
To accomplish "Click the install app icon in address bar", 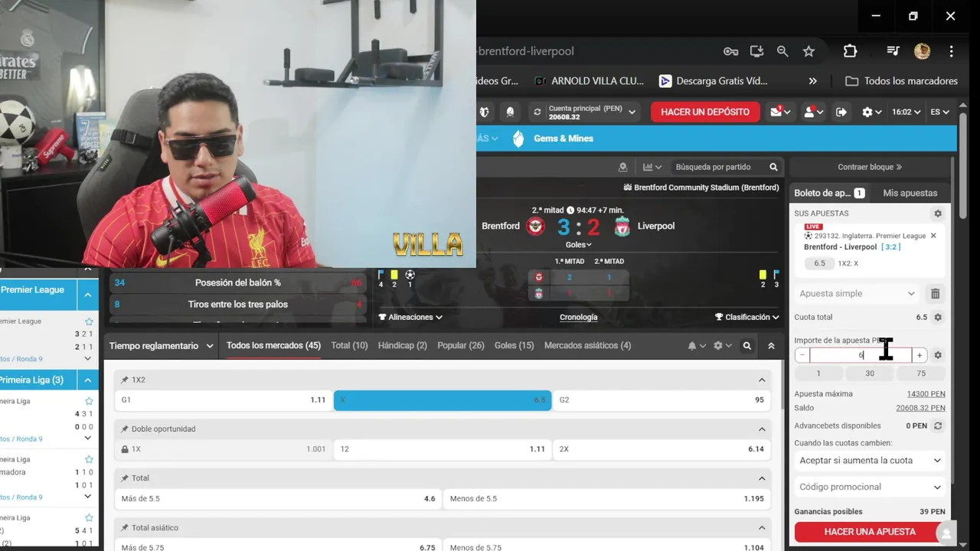I will [x=756, y=51].
